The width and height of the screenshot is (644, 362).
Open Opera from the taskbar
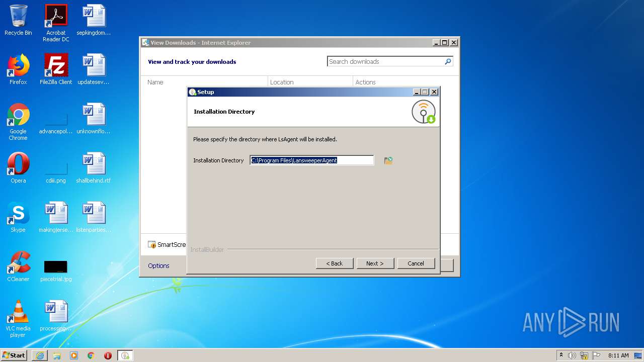108,355
